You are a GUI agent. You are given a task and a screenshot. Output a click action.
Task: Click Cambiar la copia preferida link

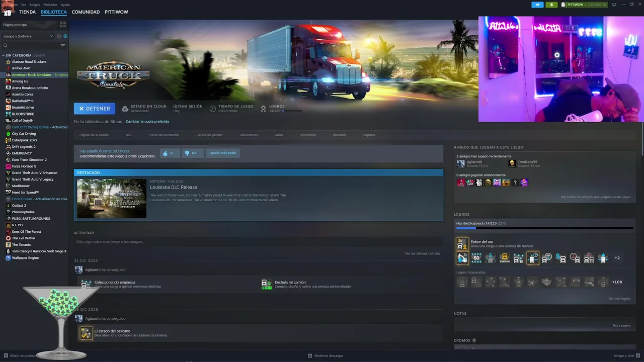[x=147, y=121]
